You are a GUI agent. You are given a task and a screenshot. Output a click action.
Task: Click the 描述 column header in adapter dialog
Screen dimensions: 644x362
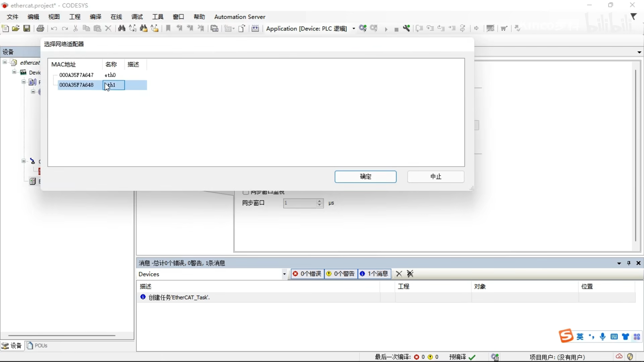point(135,64)
